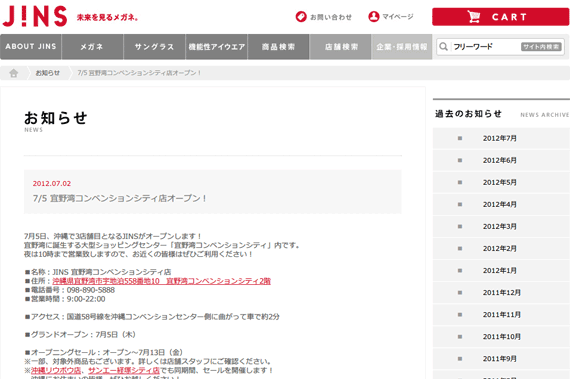The width and height of the screenshot is (570, 379).
Task: Open the メガネ menu
Action: 92,47
